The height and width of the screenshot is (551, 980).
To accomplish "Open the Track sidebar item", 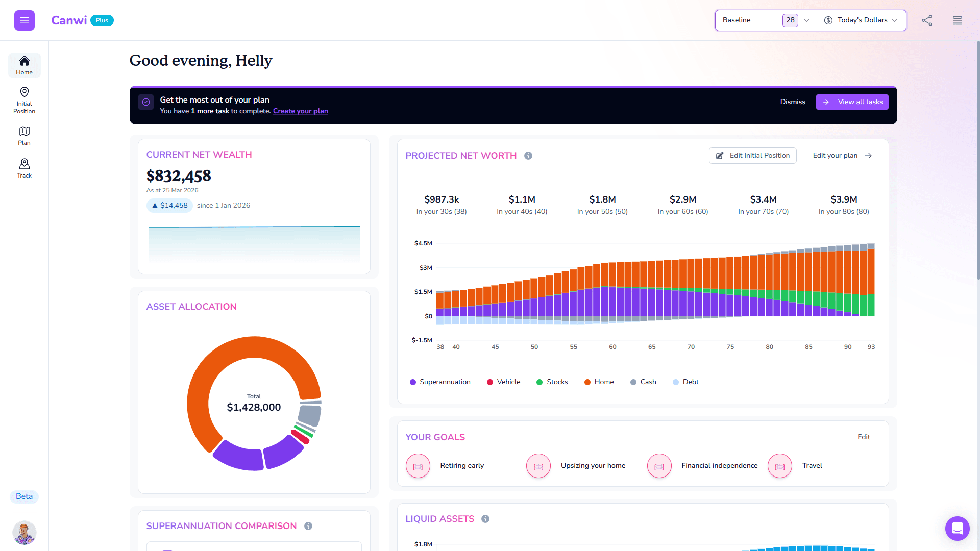I will (x=24, y=168).
